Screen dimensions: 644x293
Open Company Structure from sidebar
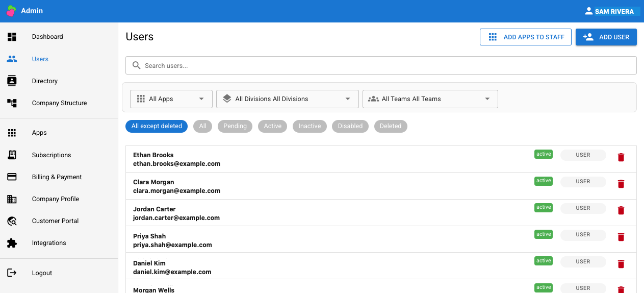pos(59,103)
